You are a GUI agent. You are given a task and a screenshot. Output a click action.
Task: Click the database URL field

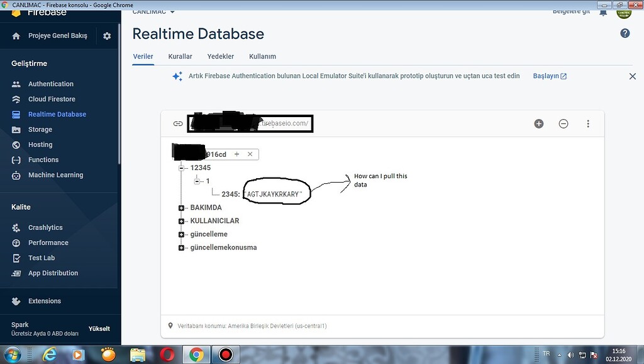pyautogui.click(x=250, y=123)
